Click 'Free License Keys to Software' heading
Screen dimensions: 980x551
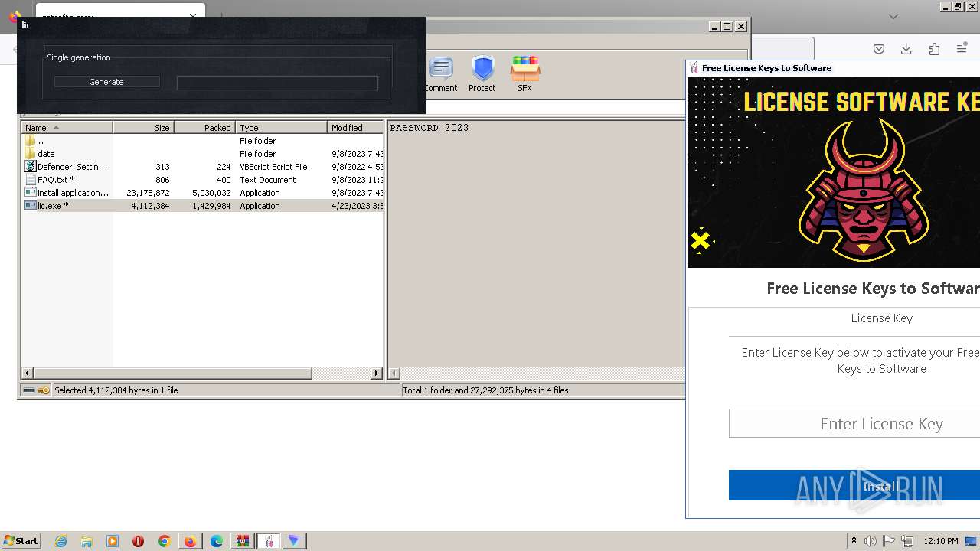coord(873,289)
